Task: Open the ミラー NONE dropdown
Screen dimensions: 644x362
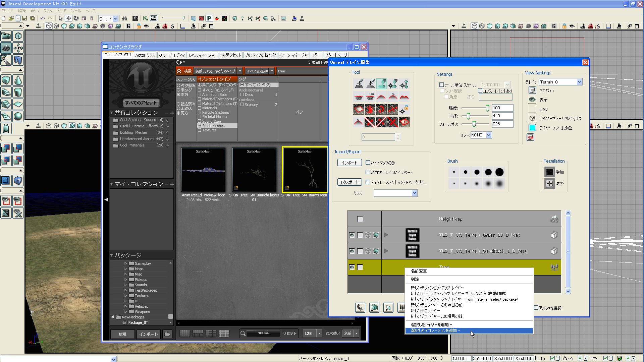Action: (x=489, y=135)
